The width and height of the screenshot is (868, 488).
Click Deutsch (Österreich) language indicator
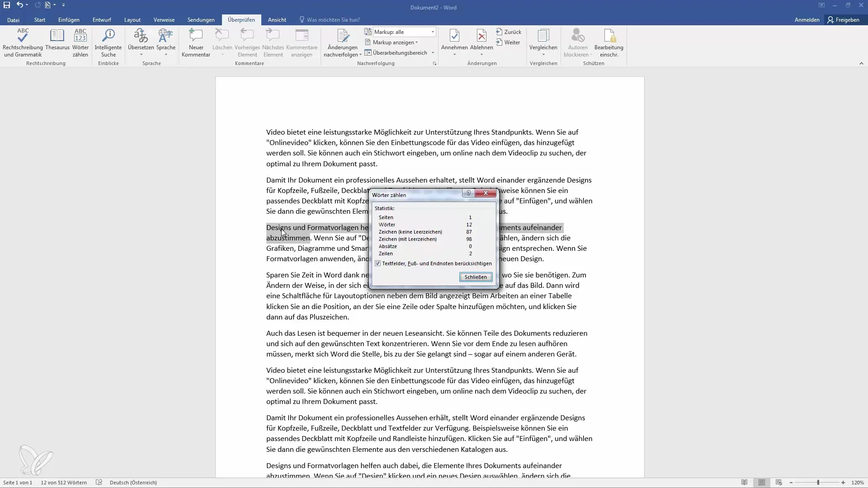133,483
